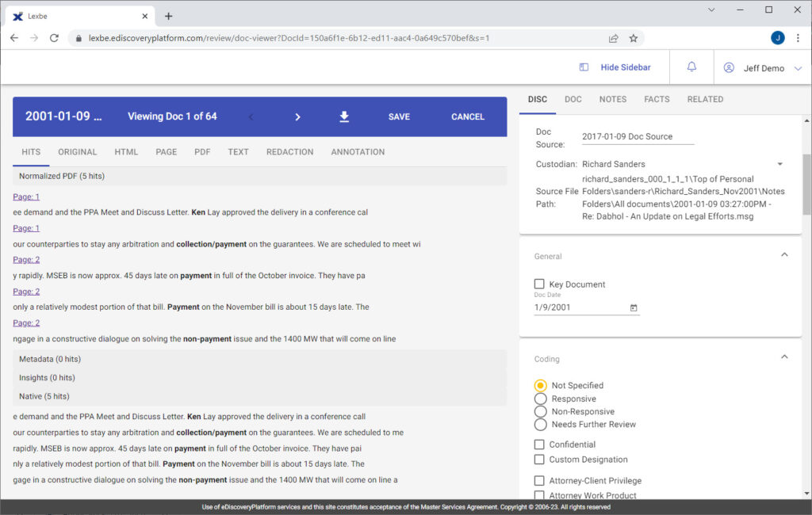Open notifications bell

pyautogui.click(x=691, y=67)
